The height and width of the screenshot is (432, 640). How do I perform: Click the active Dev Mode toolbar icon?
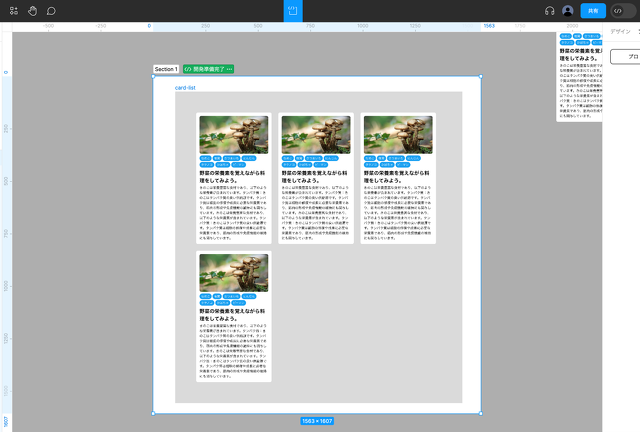click(293, 11)
